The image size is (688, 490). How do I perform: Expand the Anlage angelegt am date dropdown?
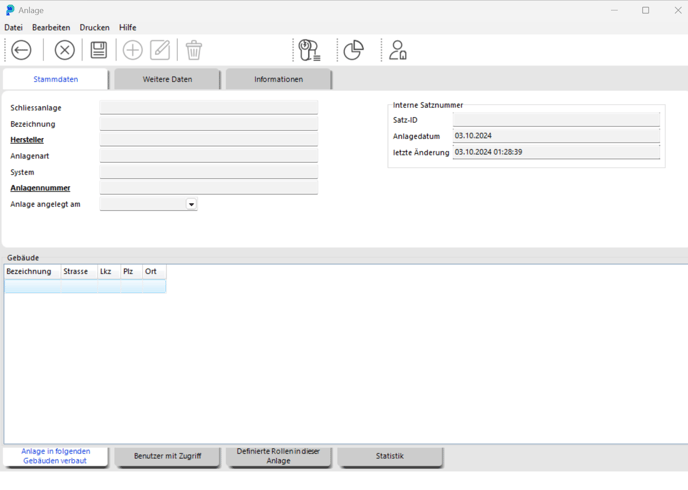point(191,204)
